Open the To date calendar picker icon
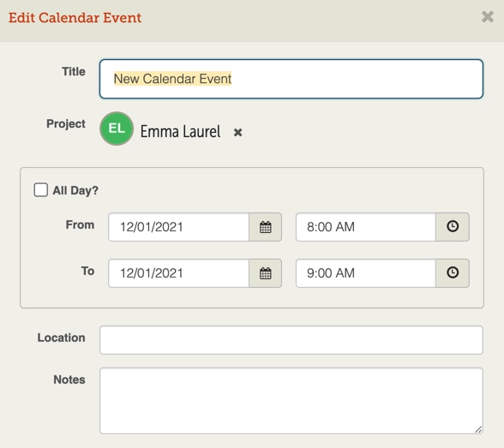Image resolution: width=504 pixels, height=448 pixels. (265, 273)
